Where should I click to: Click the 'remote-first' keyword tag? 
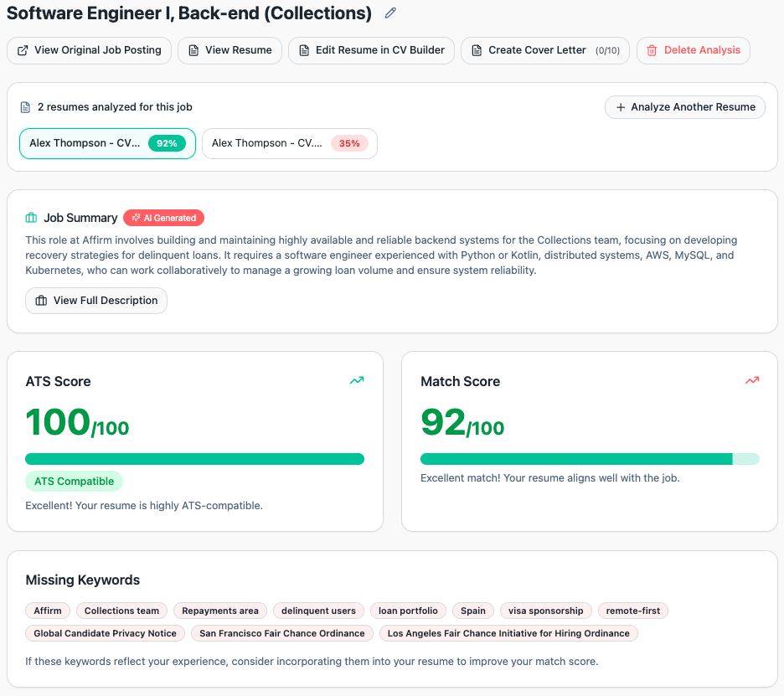tap(632, 611)
